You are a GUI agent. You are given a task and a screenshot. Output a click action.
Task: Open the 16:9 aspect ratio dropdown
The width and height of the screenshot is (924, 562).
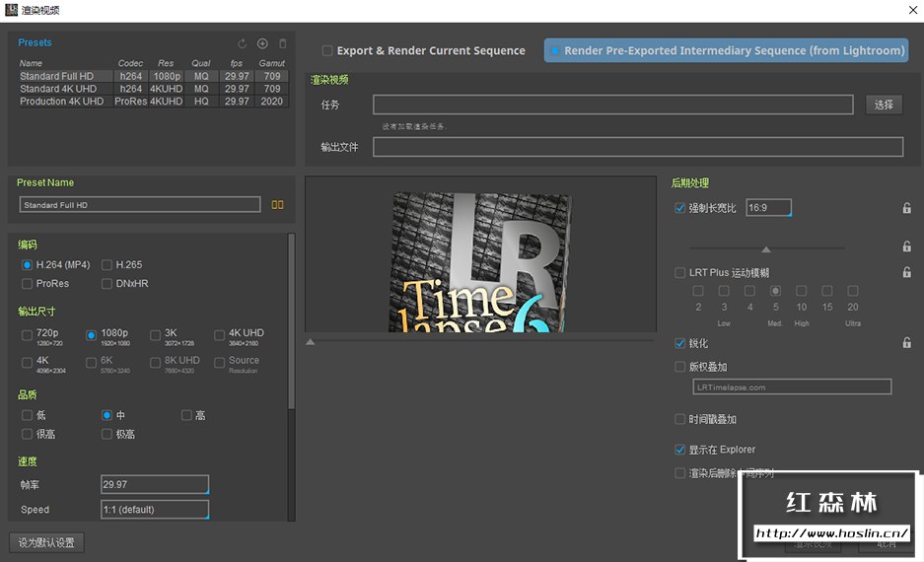pos(768,208)
